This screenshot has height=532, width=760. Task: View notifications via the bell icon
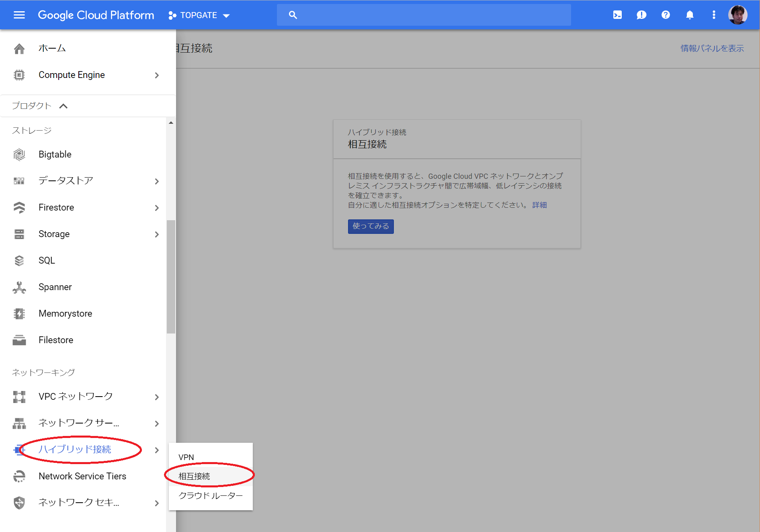pos(690,15)
